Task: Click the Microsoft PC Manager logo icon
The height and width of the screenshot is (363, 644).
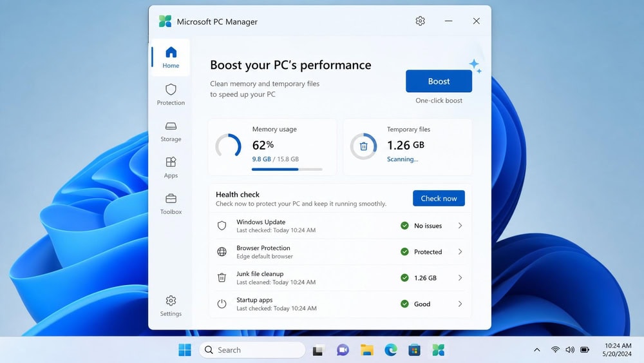Action: pos(165,21)
